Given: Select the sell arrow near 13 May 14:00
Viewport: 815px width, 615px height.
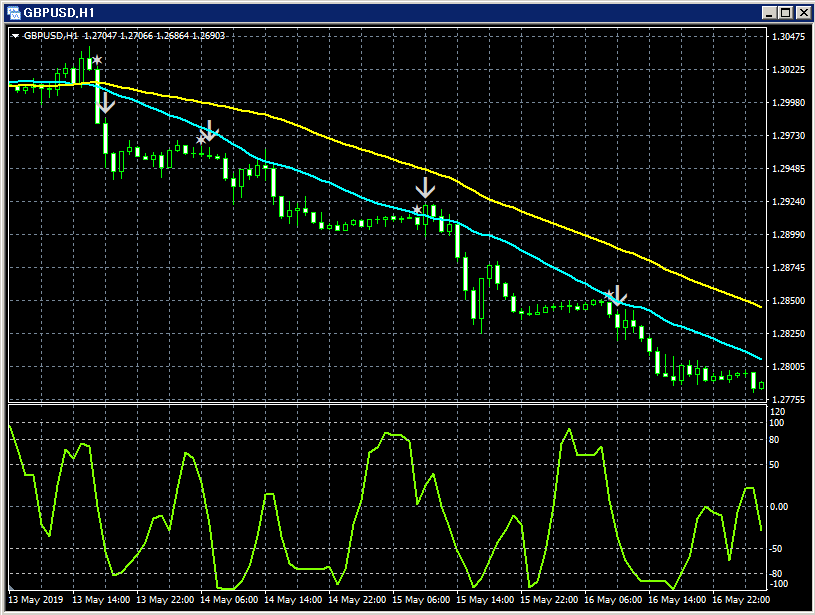Looking at the screenshot, I should (x=106, y=103).
